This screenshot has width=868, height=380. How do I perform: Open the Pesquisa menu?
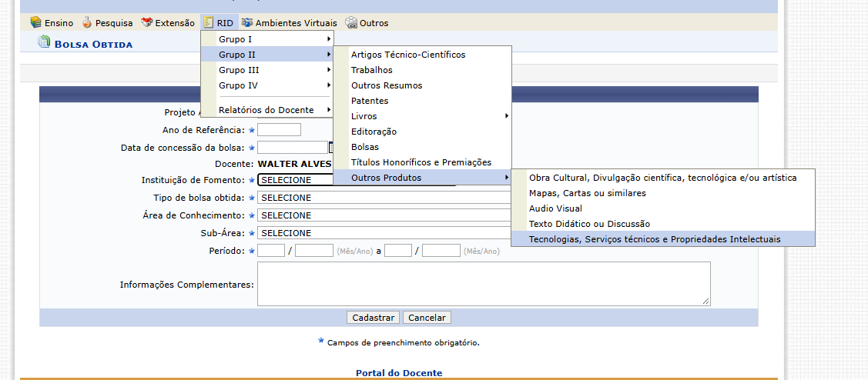(107, 22)
